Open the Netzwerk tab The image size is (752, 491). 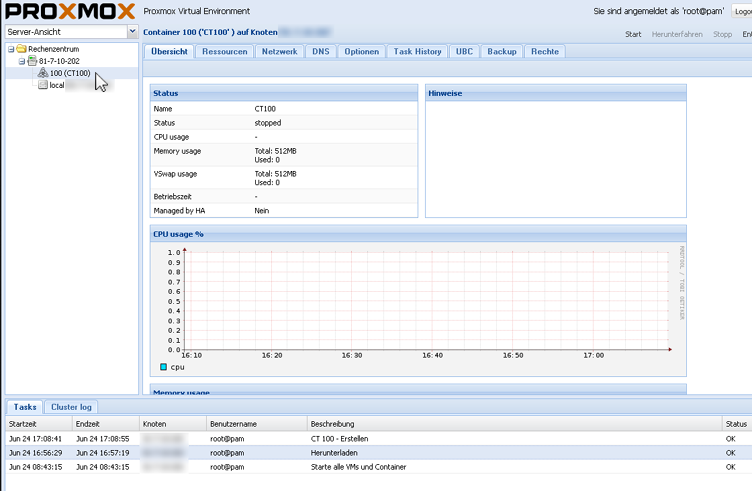tap(279, 51)
